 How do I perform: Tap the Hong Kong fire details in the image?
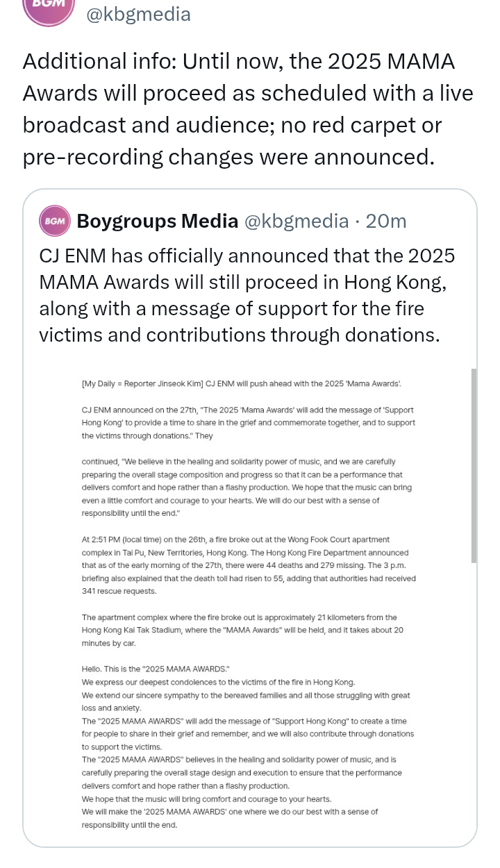click(x=248, y=559)
